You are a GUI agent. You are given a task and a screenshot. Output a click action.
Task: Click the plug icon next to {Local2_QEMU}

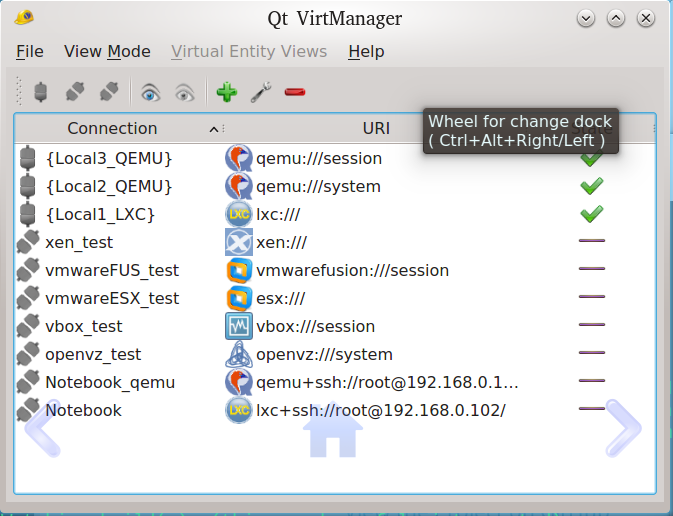27,186
